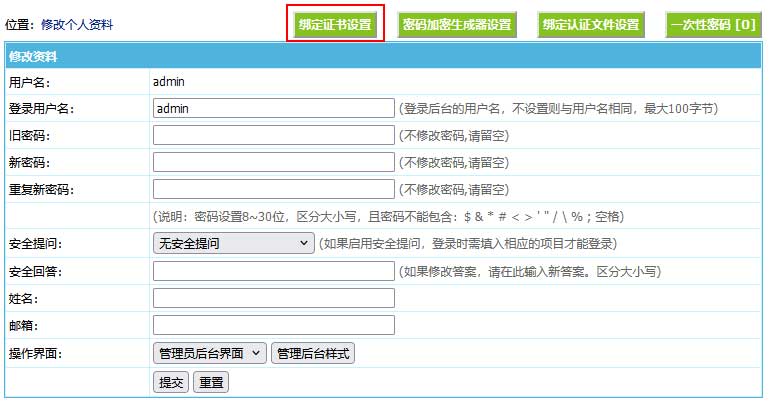Click the 管理后台样式 button
This screenshot has height=412, width=770.
tap(313, 353)
